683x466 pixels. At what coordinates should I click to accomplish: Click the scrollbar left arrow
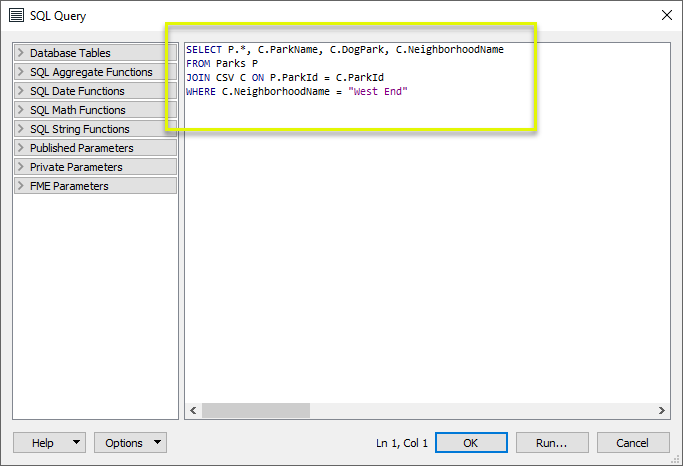193,411
